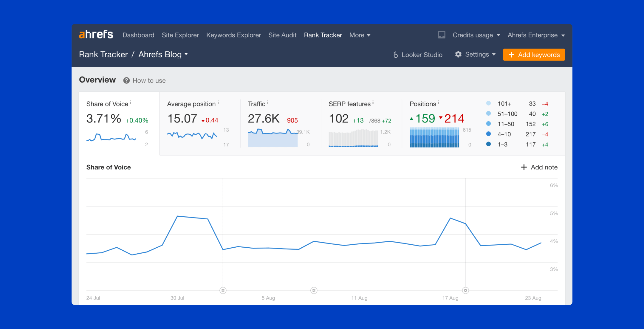The height and width of the screenshot is (329, 644).
Task: Click the Add Note button
Action: pyautogui.click(x=539, y=167)
